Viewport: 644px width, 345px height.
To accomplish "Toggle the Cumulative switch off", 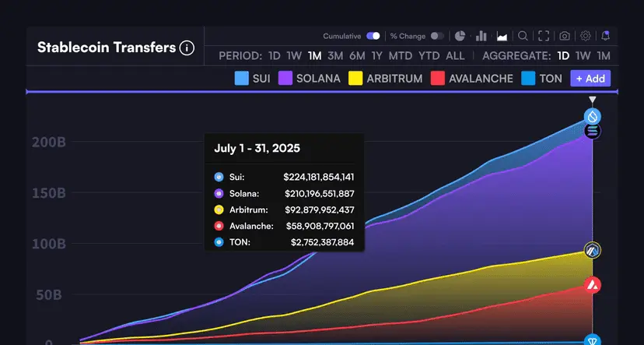I will pos(373,36).
